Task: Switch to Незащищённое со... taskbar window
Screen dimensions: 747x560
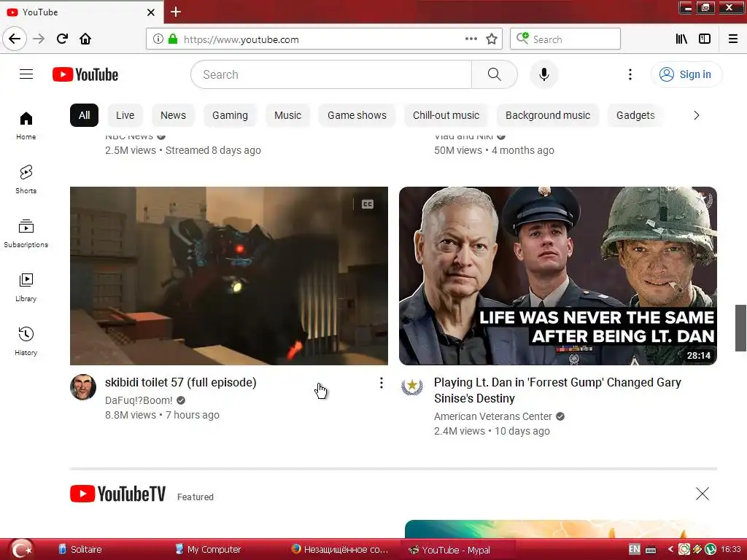Action: 340,550
